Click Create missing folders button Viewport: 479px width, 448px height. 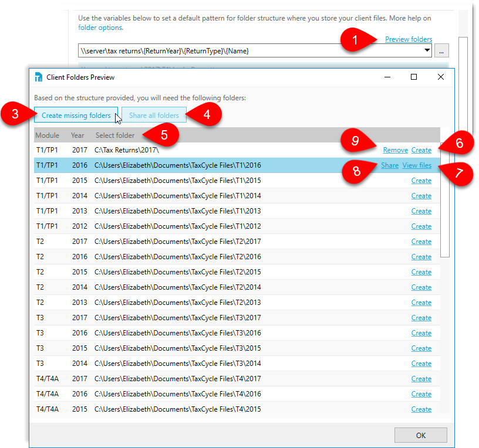point(76,115)
